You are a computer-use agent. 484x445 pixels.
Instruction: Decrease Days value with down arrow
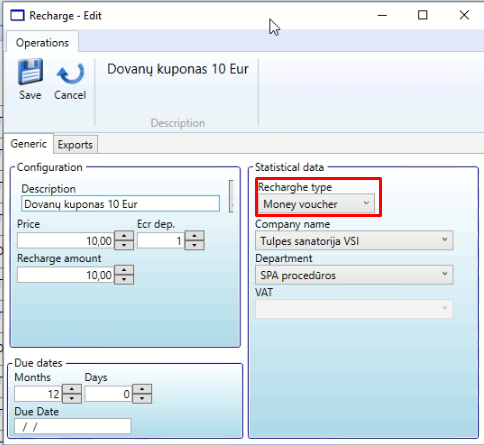click(x=142, y=399)
